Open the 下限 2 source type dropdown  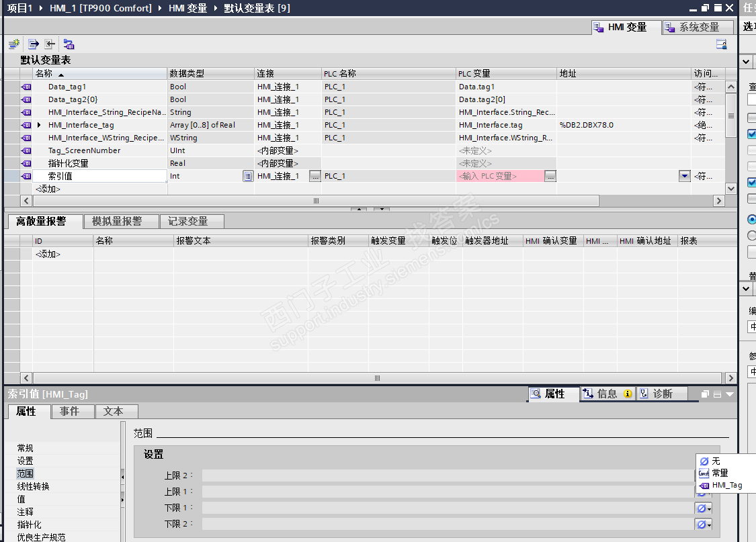click(704, 524)
